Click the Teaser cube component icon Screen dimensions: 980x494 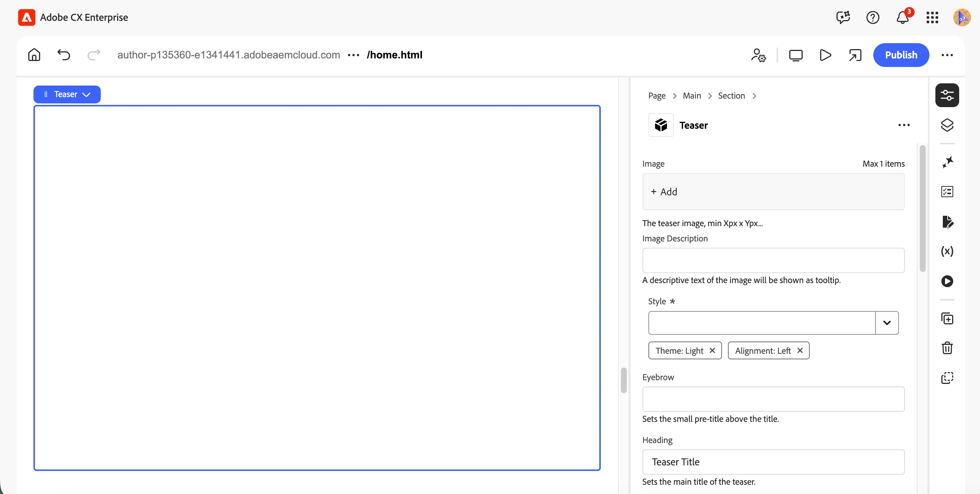pyautogui.click(x=661, y=125)
